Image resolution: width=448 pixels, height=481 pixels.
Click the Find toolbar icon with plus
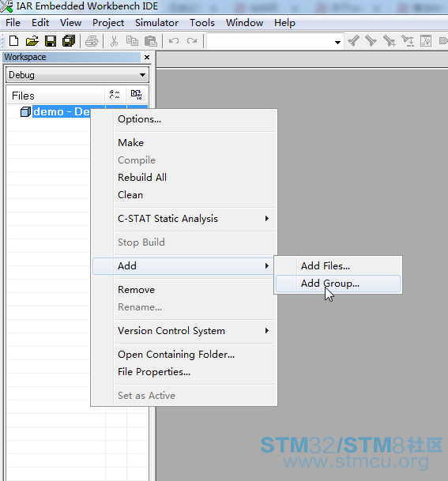(390, 41)
